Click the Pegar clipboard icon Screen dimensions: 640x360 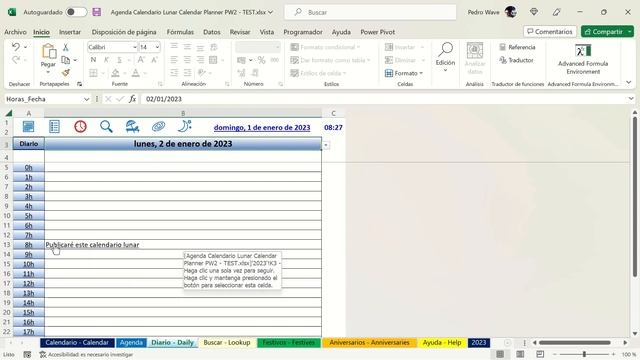49,51
